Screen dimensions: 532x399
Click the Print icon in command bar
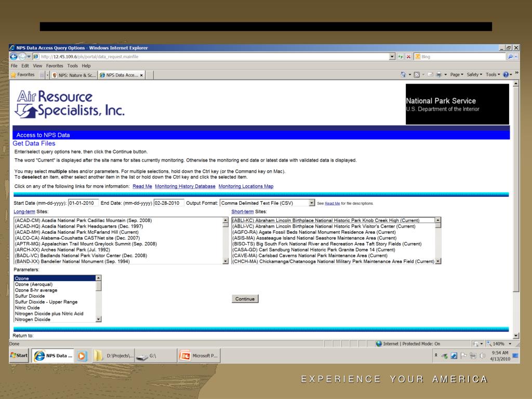pyautogui.click(x=438, y=75)
